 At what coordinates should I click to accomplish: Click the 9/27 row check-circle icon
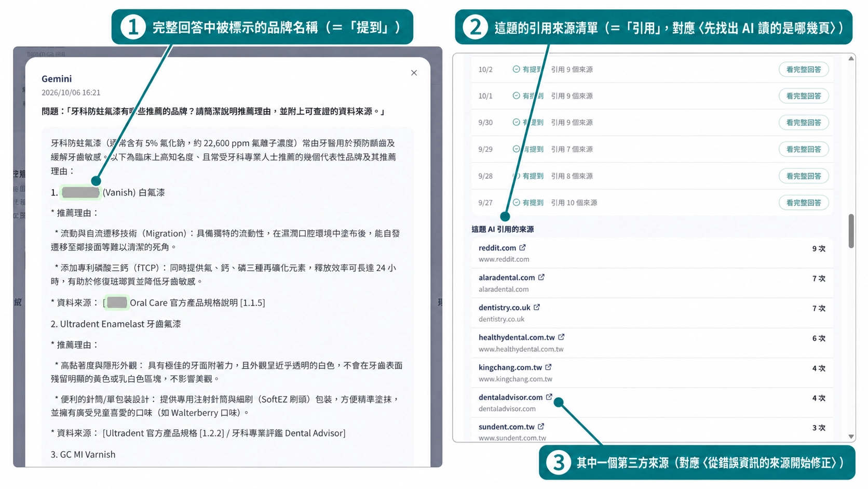point(516,203)
